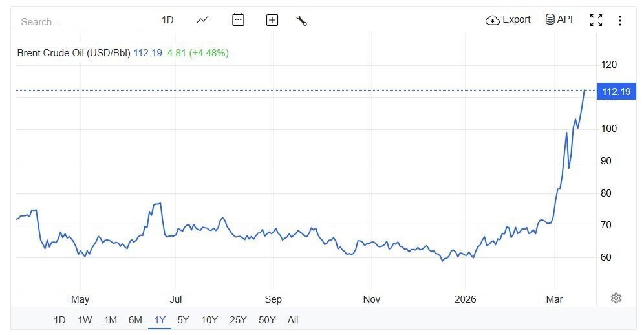This screenshot has width=644, height=335.
Task: Click the plus icon to add comparison
Action: pos(272,20)
